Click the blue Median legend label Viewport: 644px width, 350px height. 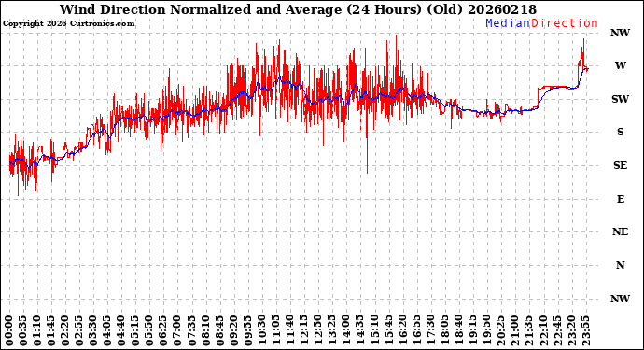pos(508,23)
